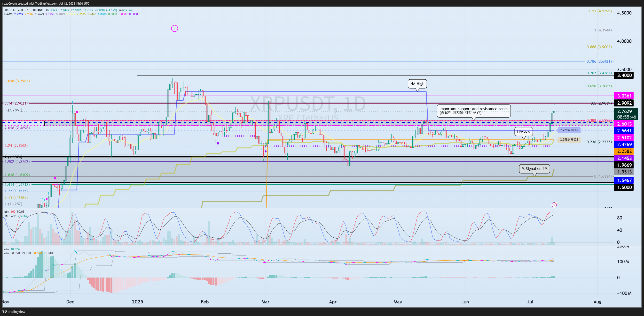Click the left Fib label 3.618 (3.2983)

pos(17,81)
